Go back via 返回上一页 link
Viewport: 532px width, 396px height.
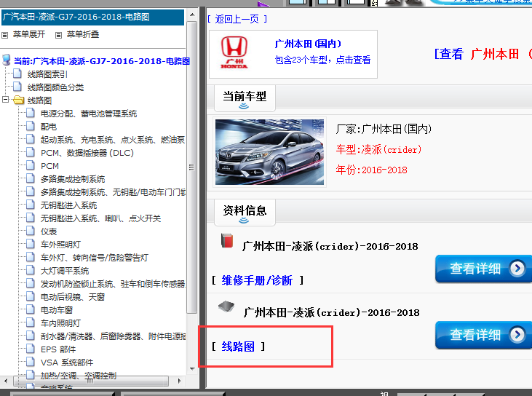point(237,19)
